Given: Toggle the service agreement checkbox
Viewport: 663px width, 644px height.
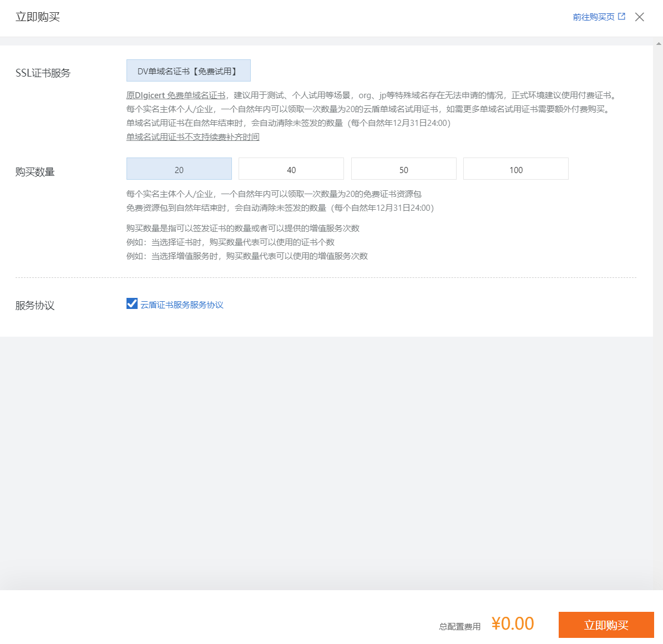Looking at the screenshot, I should click(x=132, y=303).
